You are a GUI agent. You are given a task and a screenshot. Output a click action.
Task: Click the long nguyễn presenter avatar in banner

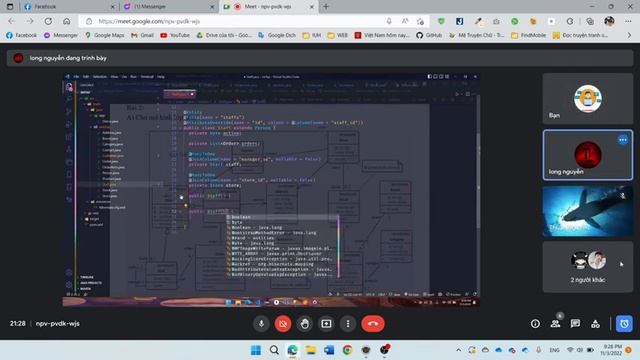[x=18, y=58]
